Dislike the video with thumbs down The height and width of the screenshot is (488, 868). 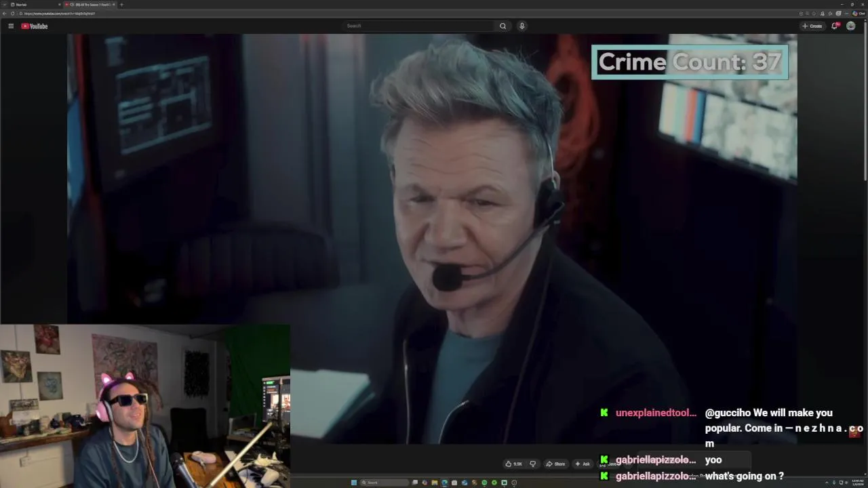point(532,464)
